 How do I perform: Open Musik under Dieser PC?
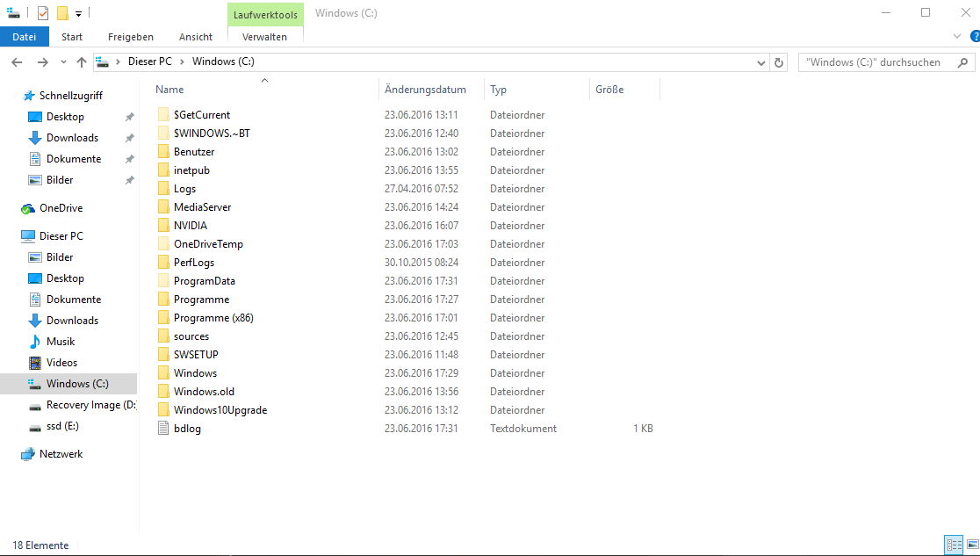pos(61,342)
